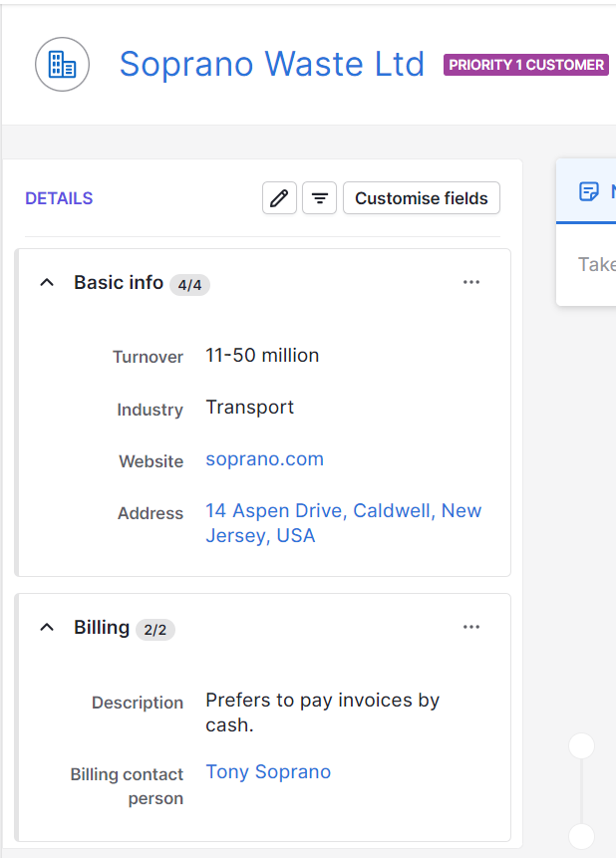Click the company building avatar icon
Viewport: 616px width, 858px height.
point(62,64)
